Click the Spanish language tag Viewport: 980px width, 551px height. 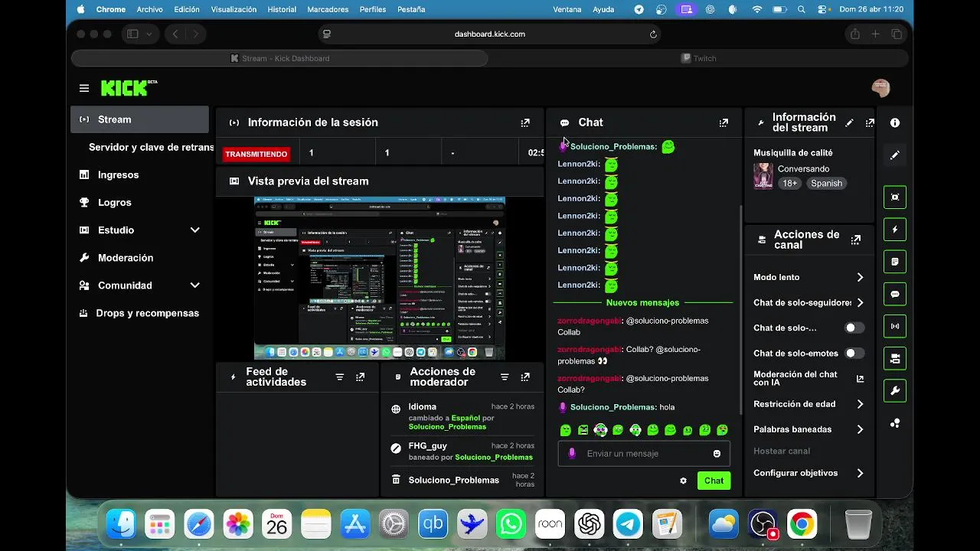point(826,184)
